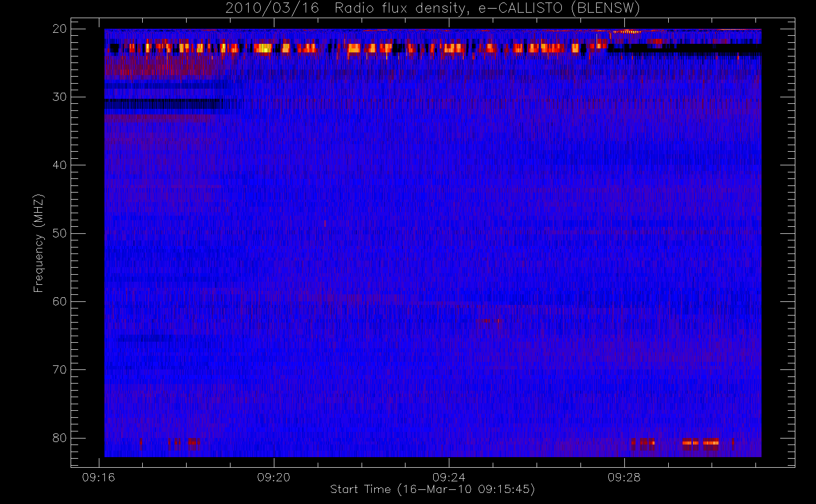Image resolution: width=816 pixels, height=504 pixels.
Task: Click the "09:24" time tick label
Action: (449, 477)
